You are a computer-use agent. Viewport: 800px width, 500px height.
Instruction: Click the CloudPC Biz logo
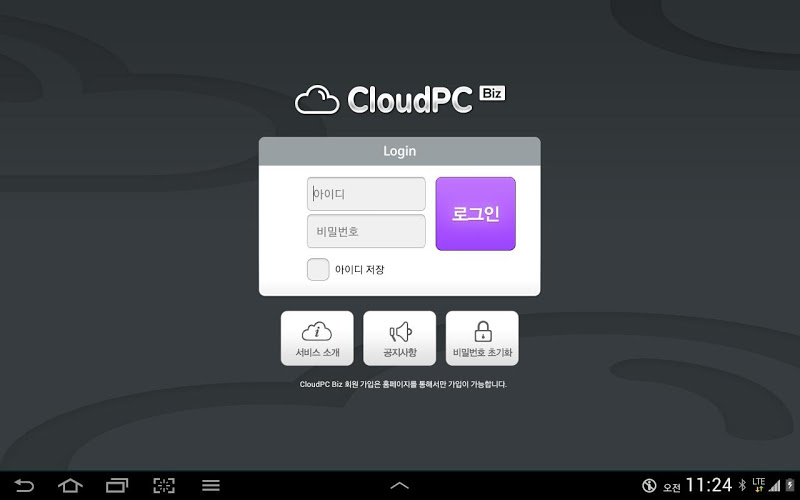tap(400, 99)
